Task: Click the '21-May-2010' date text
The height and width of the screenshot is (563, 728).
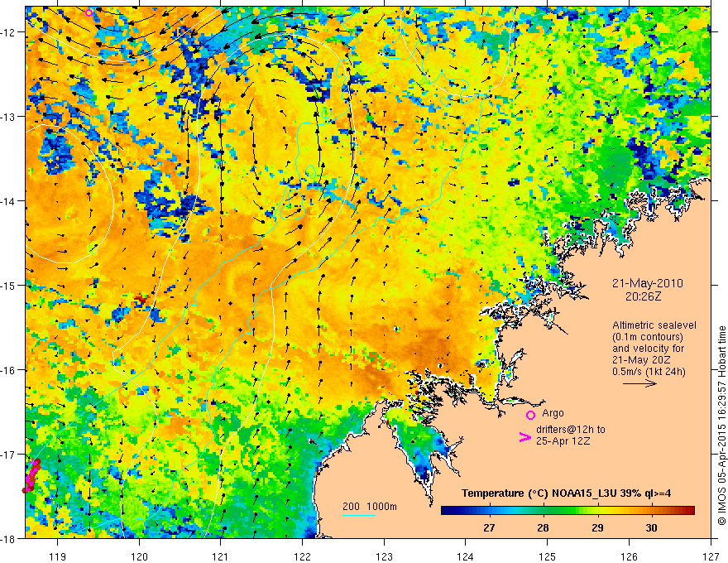Action: click(x=648, y=283)
